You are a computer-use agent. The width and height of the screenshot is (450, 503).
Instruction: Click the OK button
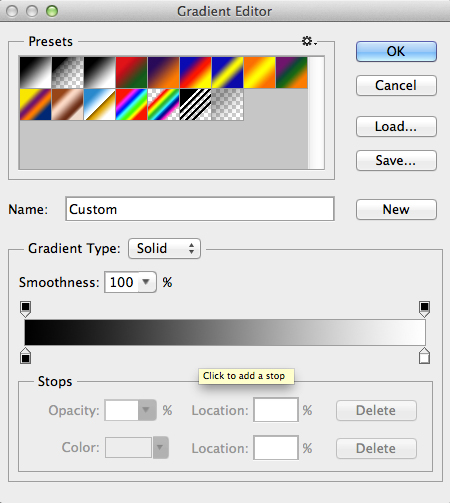coord(396,51)
